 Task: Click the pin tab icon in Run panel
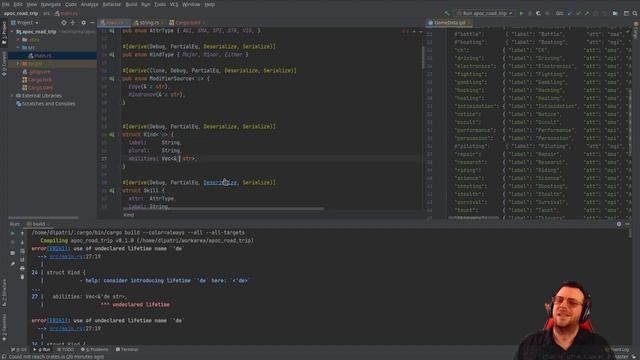(x=12, y=264)
